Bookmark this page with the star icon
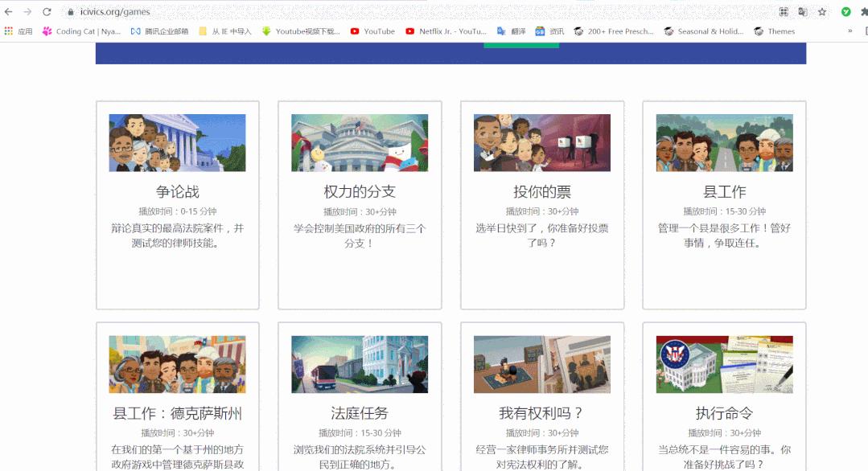The image size is (868, 471). coord(821,12)
